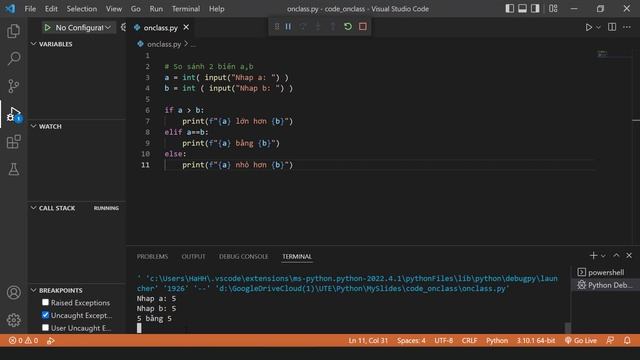Run Python file from editor title
The image size is (640, 360).
[589, 27]
